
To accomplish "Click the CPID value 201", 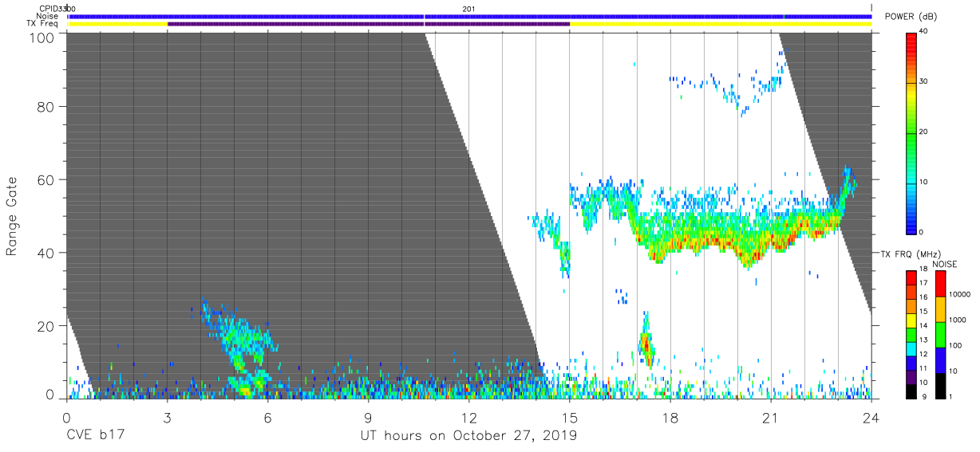I will (x=468, y=9).
